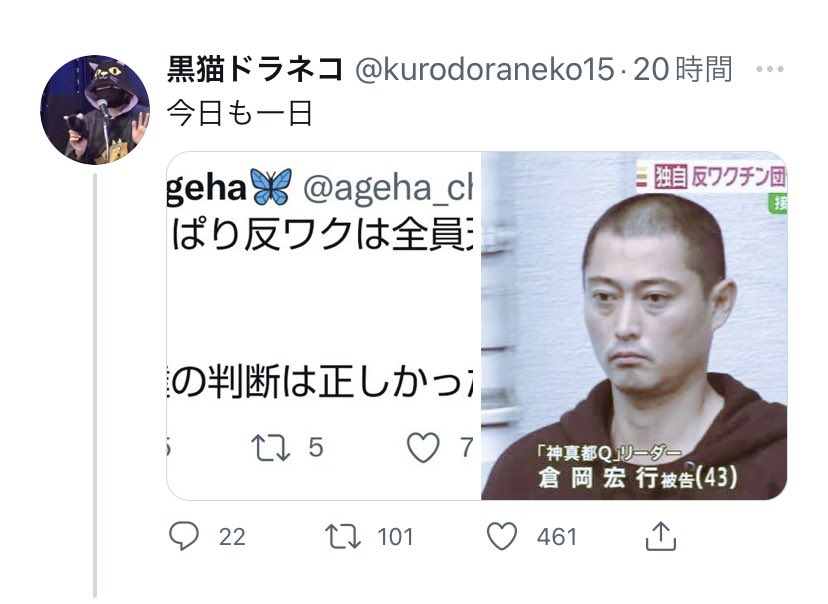Click the heart icon inside the embedded screenshot
This screenshot has height=604, width=828.
423,448
